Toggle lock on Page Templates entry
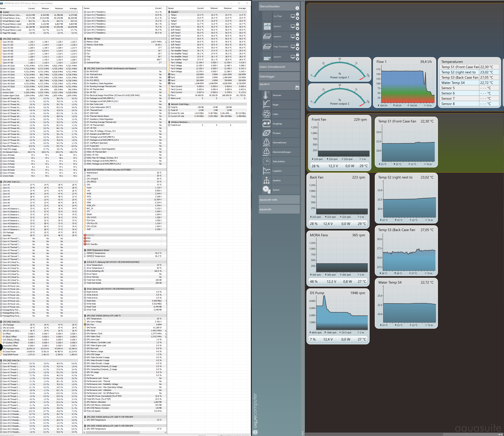504x436 pixels. point(297,44)
